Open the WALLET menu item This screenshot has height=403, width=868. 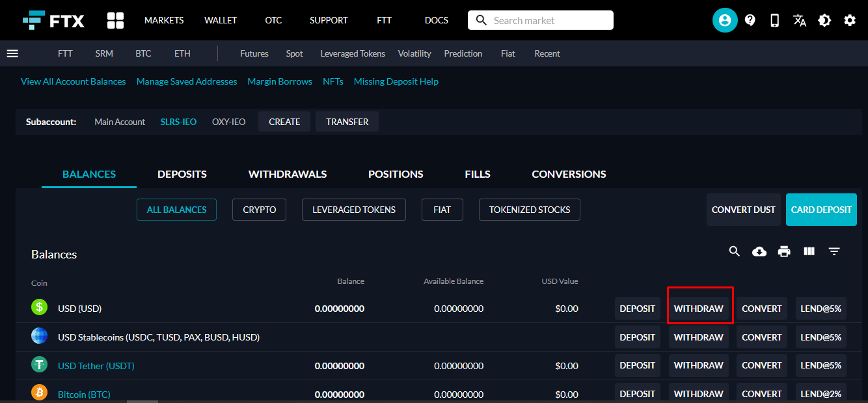pyautogui.click(x=221, y=20)
